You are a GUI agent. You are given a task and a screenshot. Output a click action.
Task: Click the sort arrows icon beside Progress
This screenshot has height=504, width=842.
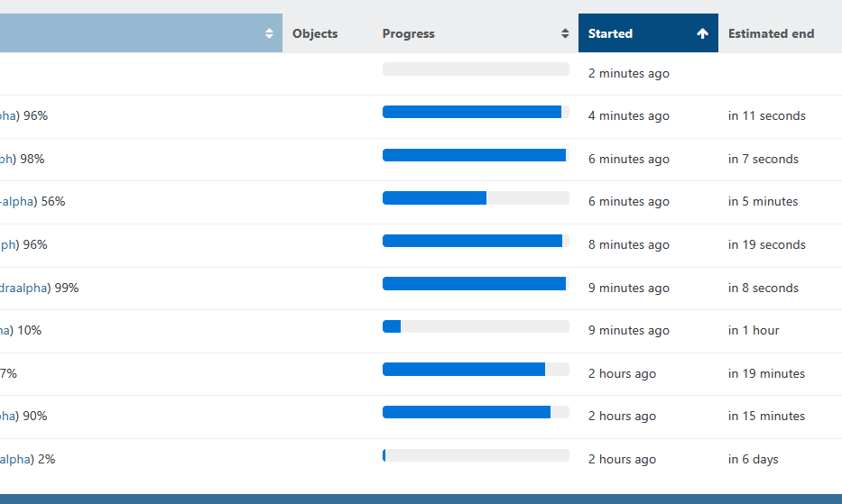point(565,33)
